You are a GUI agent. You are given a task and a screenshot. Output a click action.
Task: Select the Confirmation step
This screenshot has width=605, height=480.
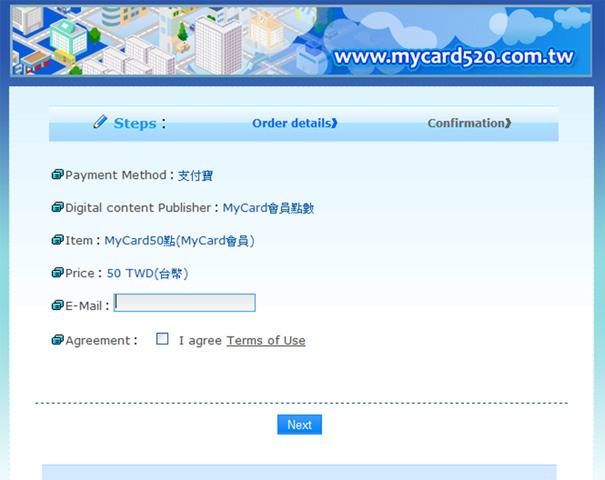point(469,123)
